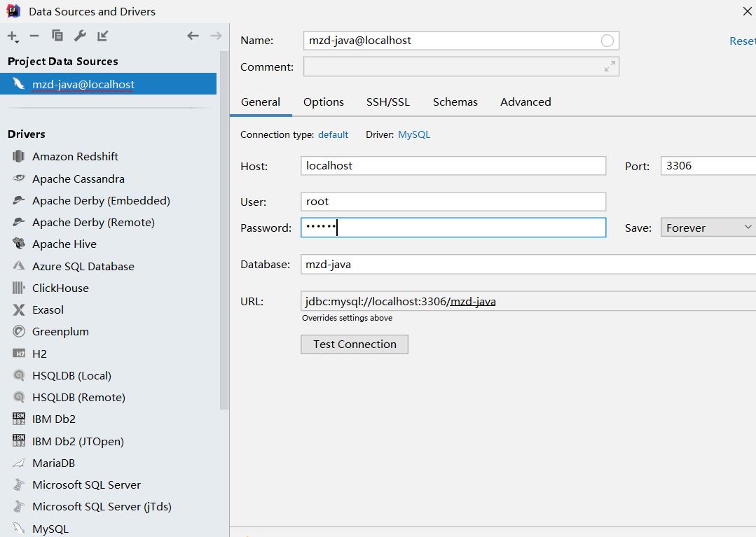Select Apache Derby (Remote) driver icon
This screenshot has height=537, width=756.
click(18, 221)
